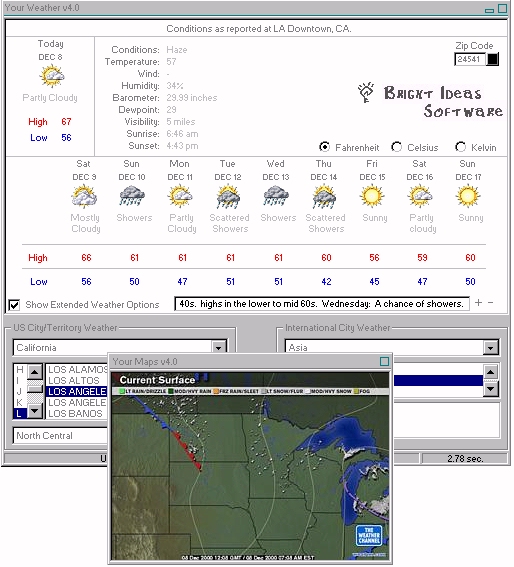Select the Celsius radio button

pos(397,147)
